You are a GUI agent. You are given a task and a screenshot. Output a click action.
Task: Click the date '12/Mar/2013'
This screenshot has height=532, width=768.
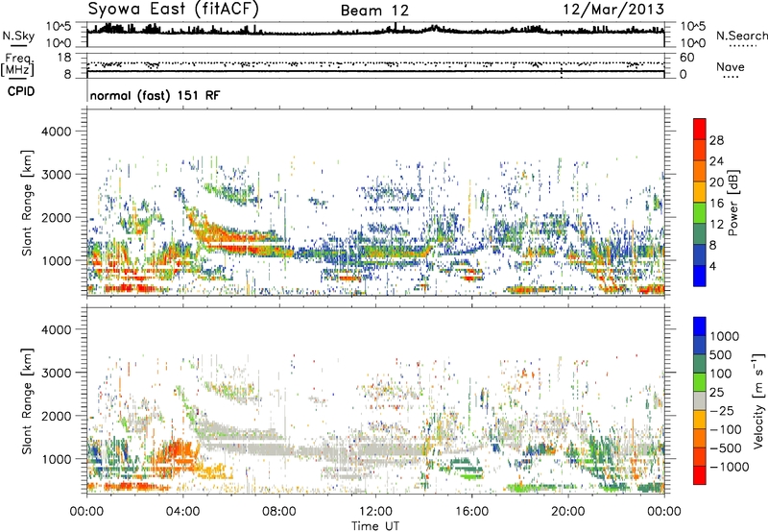click(613, 10)
